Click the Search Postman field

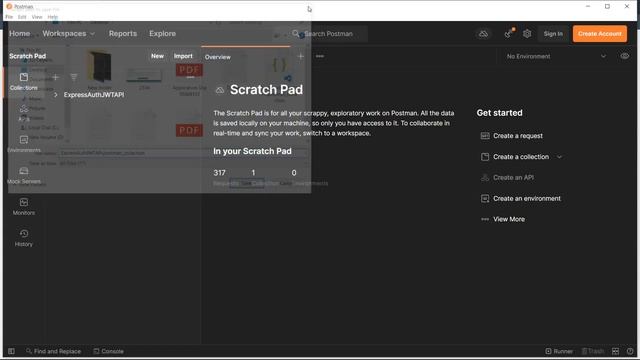click(x=329, y=34)
